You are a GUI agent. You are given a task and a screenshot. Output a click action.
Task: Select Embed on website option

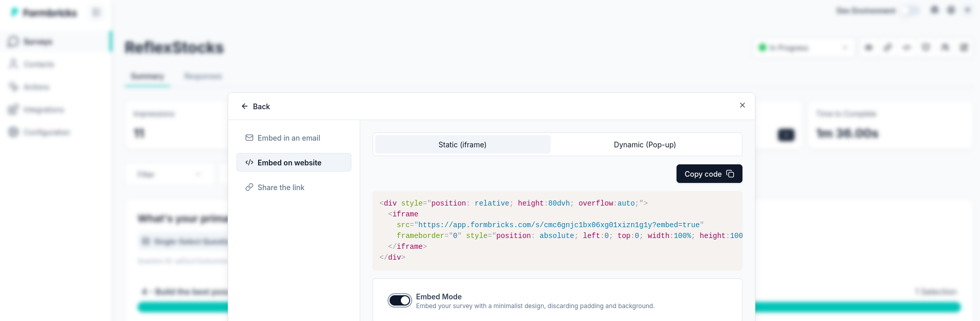(294, 163)
